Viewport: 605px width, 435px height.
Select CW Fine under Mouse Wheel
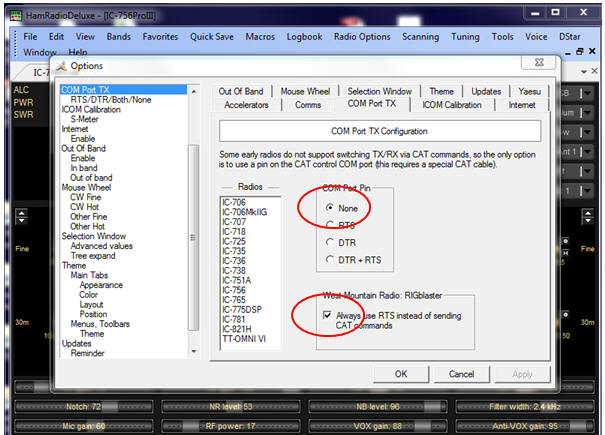85,197
